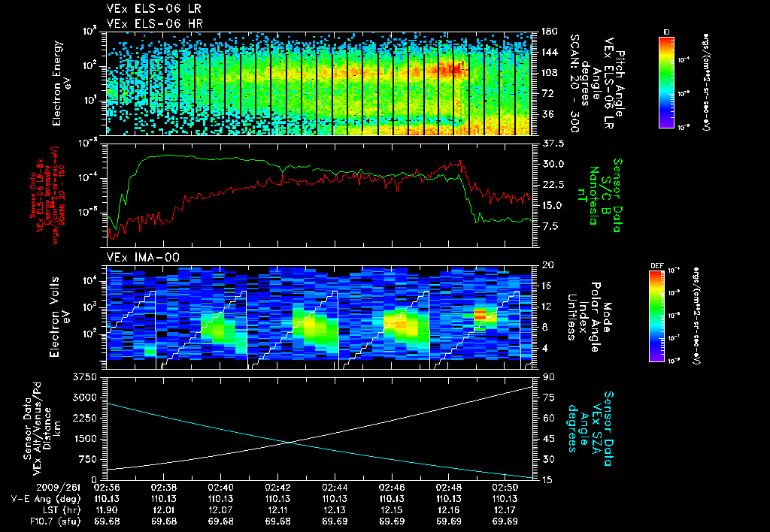Click the '45' SZA angle tick label

click(x=549, y=439)
